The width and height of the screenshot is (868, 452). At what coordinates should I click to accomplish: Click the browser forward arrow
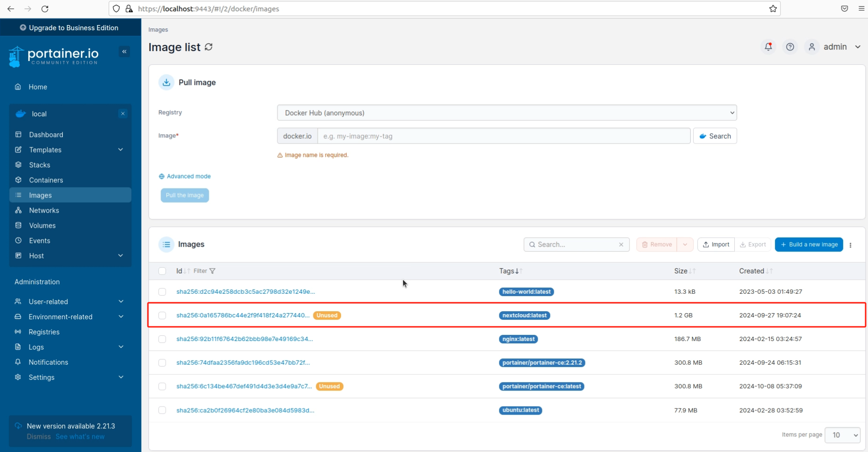click(x=28, y=9)
